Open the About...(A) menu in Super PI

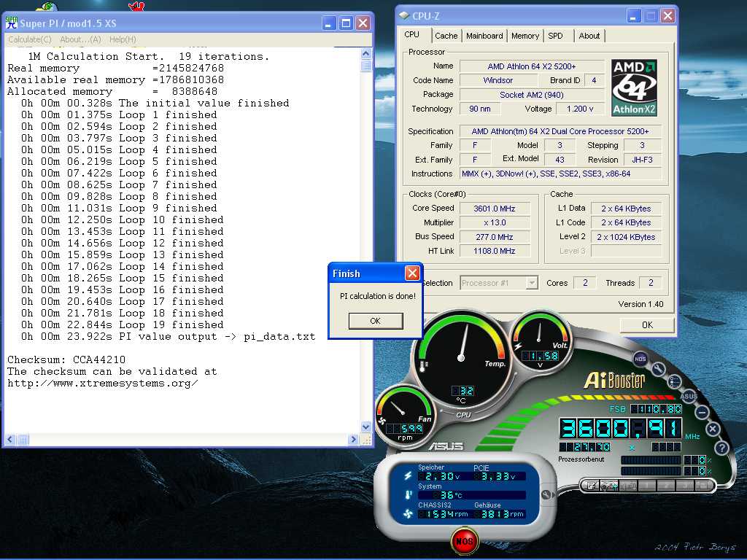click(80, 39)
